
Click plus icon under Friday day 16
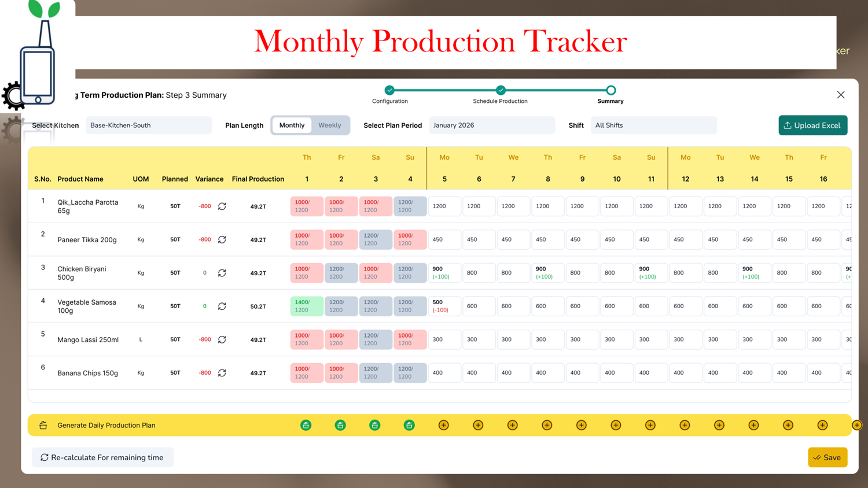tap(822, 426)
